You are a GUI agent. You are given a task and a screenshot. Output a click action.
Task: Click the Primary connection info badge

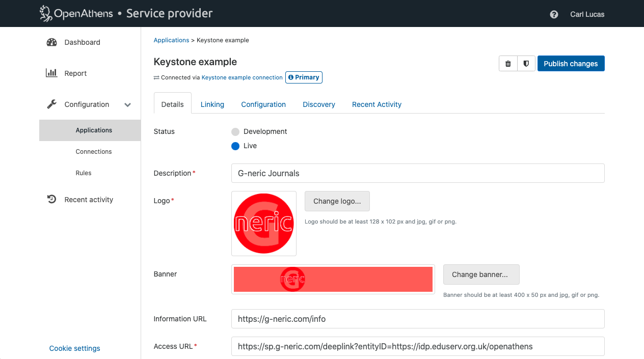tap(304, 77)
